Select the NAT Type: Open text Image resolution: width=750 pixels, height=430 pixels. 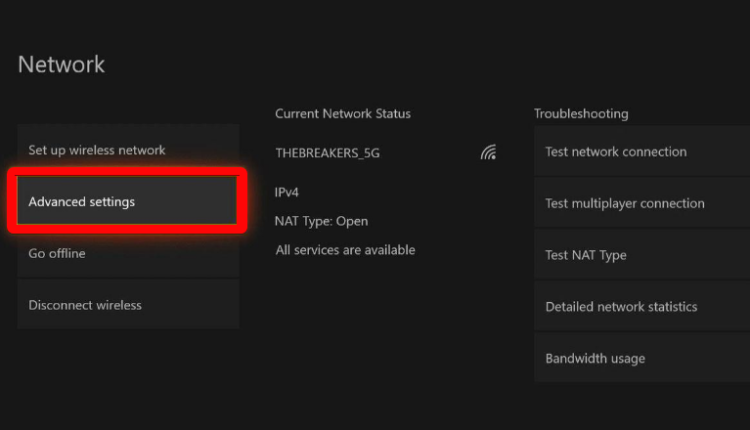click(322, 221)
